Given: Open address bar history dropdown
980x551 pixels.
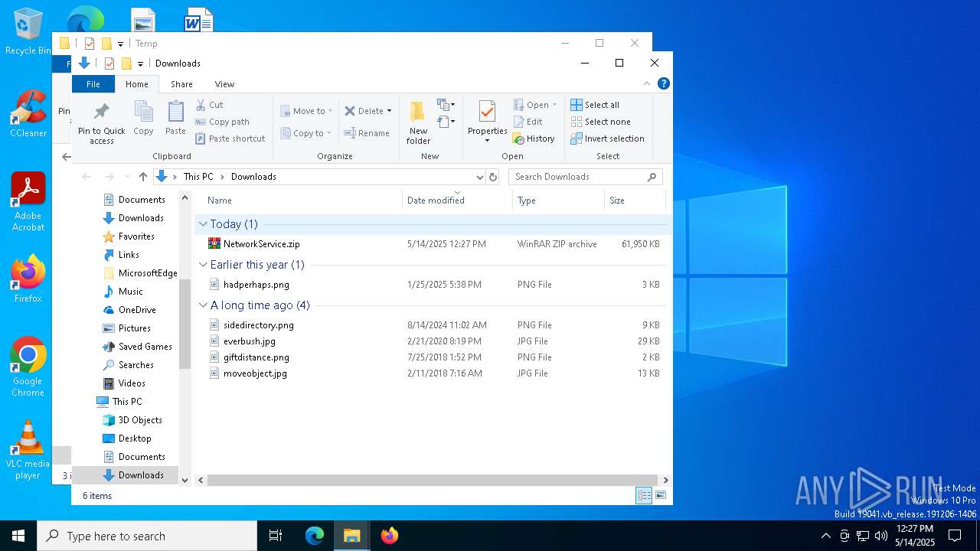Looking at the screenshot, I should coord(480,177).
